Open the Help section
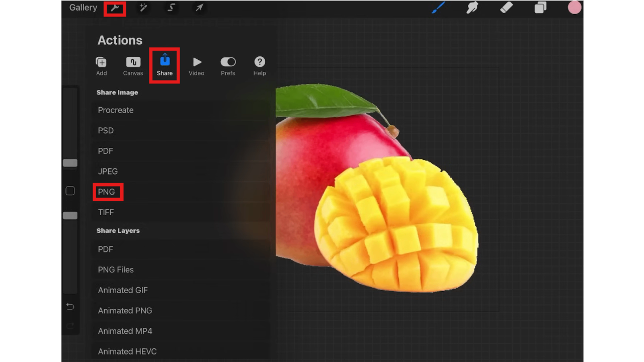The image size is (644, 362). point(260,65)
